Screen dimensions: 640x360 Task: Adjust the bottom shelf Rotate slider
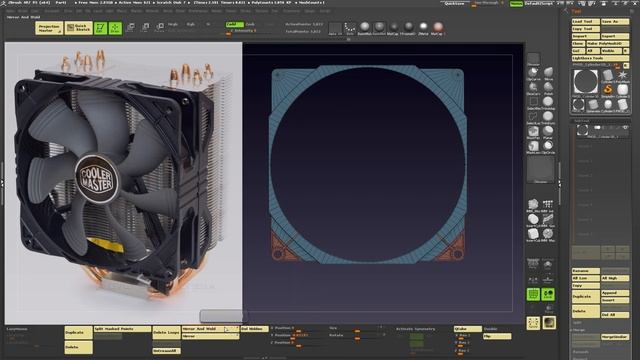click(x=358, y=336)
